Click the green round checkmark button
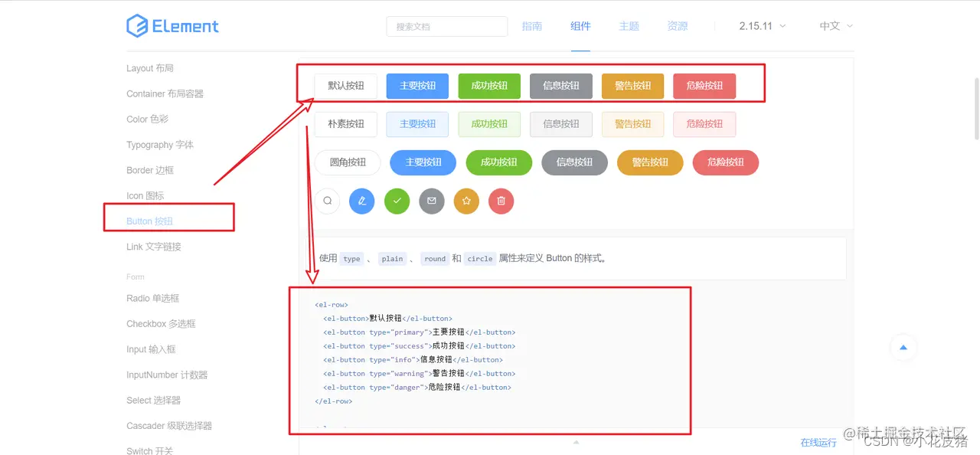This screenshot has height=455, width=980. [x=397, y=201]
